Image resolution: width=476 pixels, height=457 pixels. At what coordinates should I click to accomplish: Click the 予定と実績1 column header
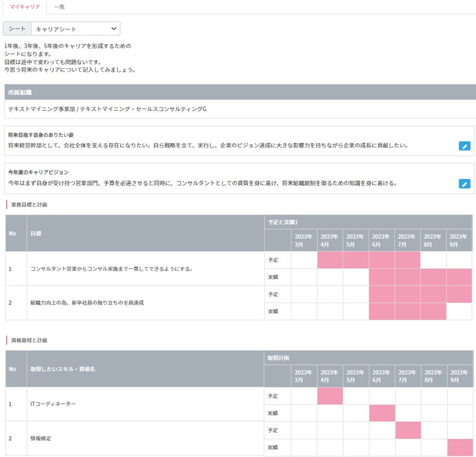[368, 222]
